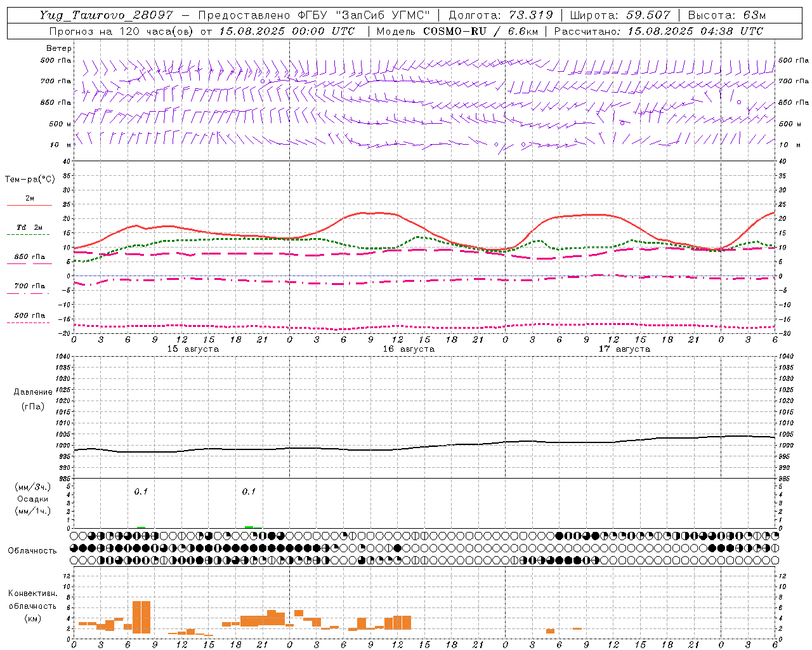Click the 'Долгота: 73.319' header value
Viewport: 812px width, 650px height.
coord(501,15)
